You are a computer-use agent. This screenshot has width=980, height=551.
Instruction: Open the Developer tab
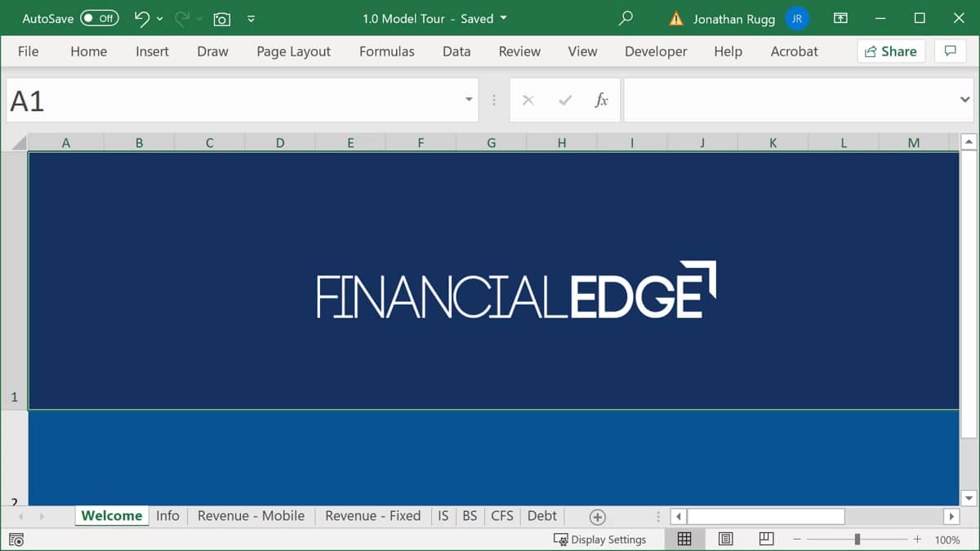pyautogui.click(x=656, y=51)
